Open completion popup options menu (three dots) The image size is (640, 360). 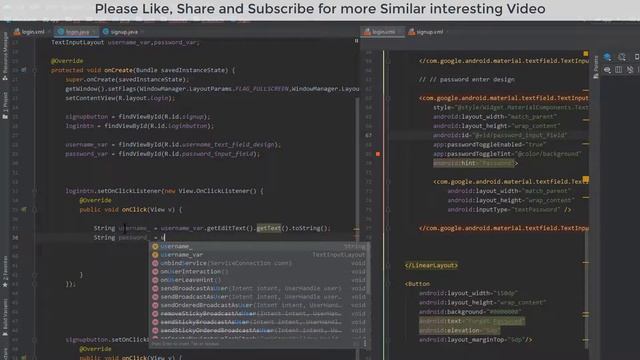(365, 344)
